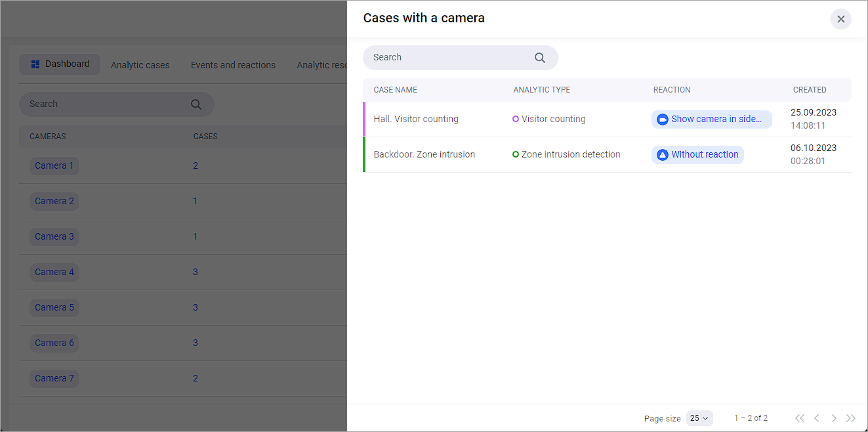Go to the previous page arrow
868x432 pixels.
[x=816, y=418]
